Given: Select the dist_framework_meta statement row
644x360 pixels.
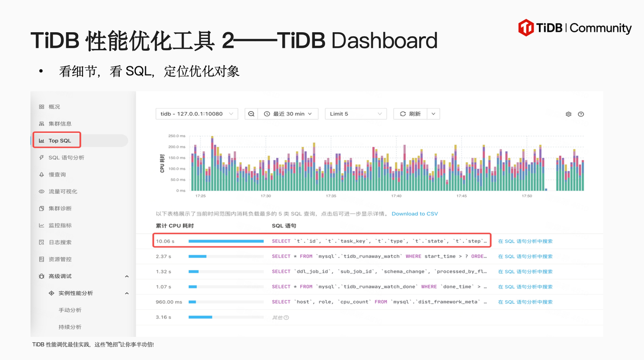Looking at the screenshot, I should (x=379, y=302).
